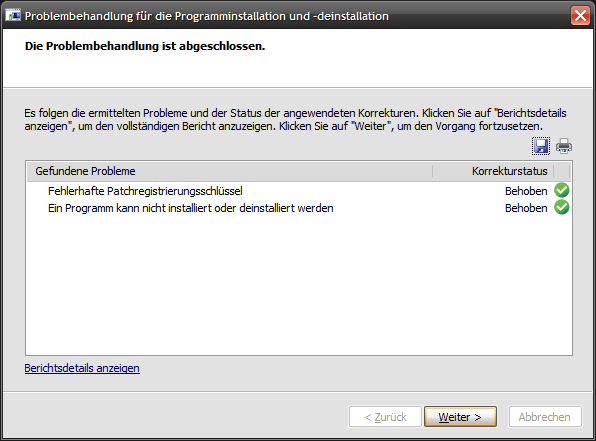Click the Weiter > button
Screen dimensions: 596x441
coord(460,417)
